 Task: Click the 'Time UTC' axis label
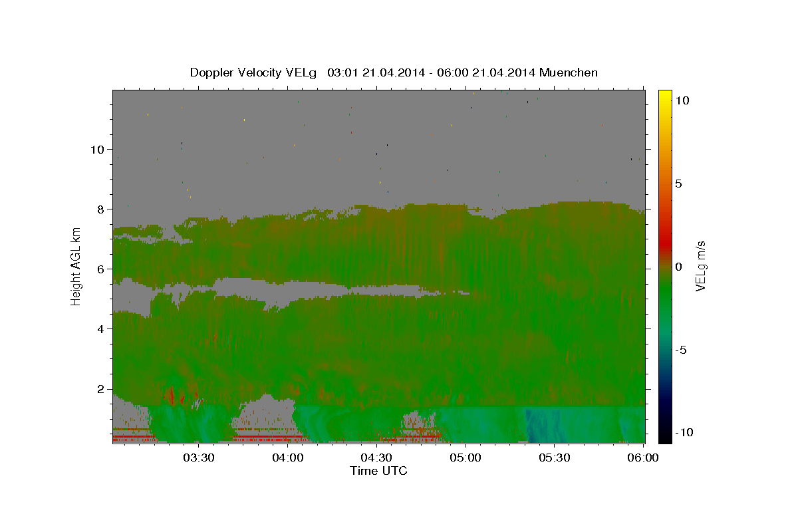coord(378,471)
